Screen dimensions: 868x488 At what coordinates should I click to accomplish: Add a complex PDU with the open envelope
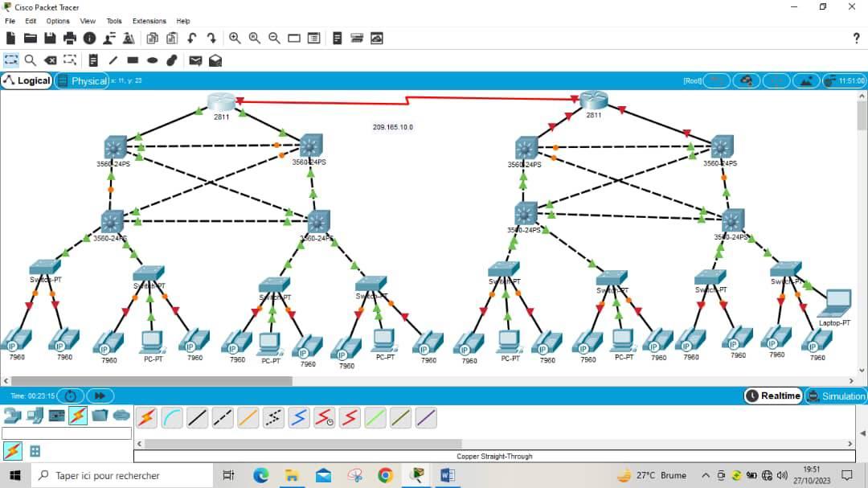click(215, 60)
